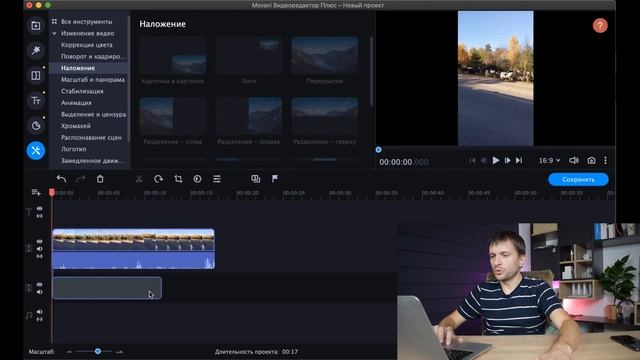Open Коррекция цвета tool
The image size is (640, 360).
(87, 45)
